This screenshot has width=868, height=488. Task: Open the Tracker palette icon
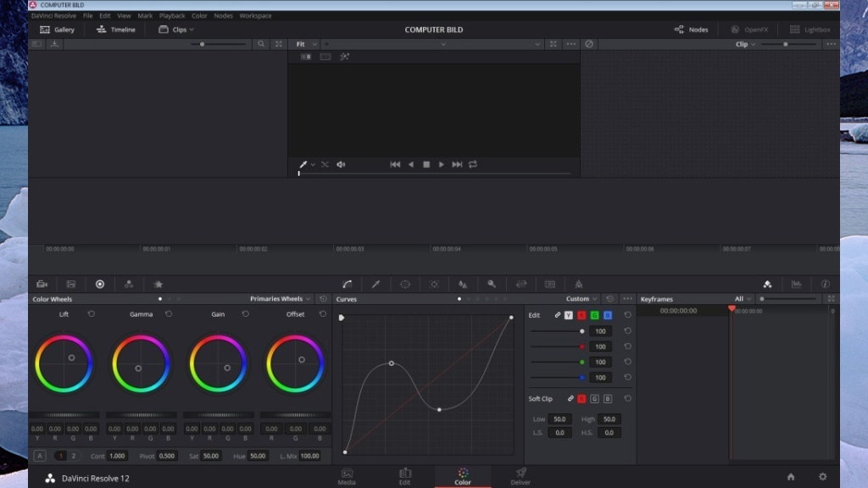pyautogui.click(x=434, y=285)
